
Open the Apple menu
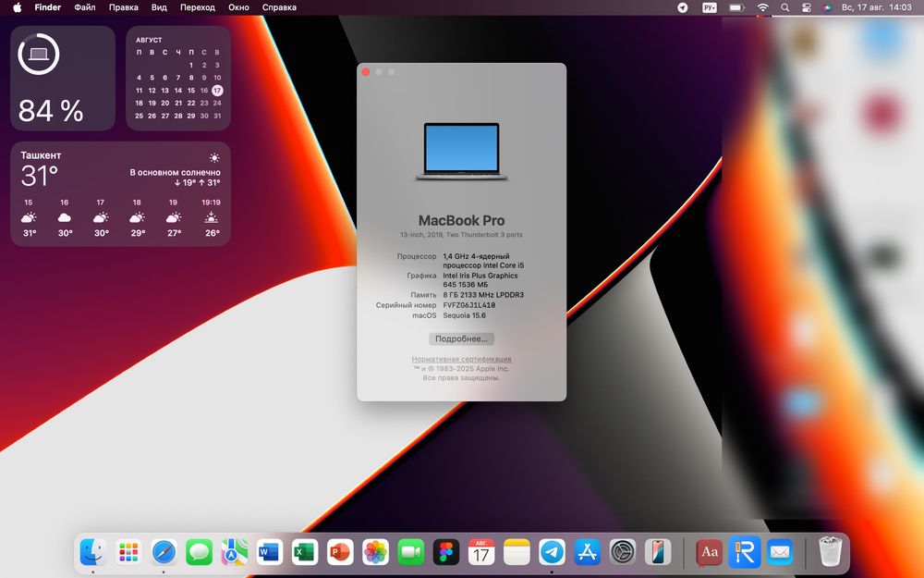pyautogui.click(x=17, y=7)
